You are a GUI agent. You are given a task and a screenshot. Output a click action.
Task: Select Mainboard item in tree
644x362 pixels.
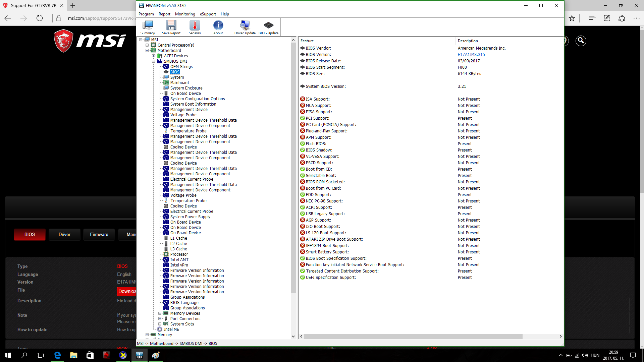click(179, 83)
